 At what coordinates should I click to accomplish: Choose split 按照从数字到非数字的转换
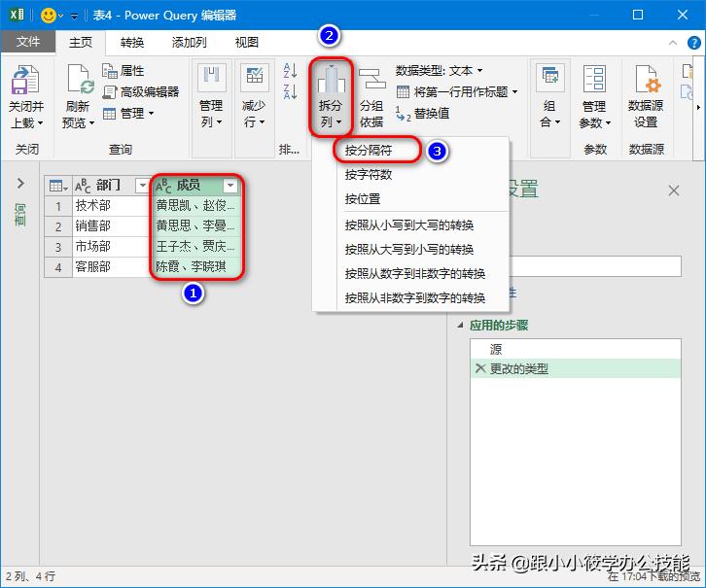(x=414, y=274)
